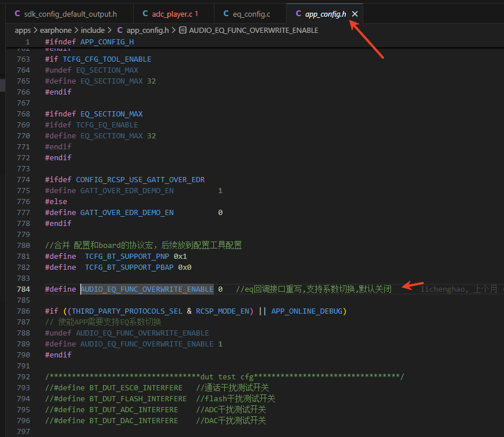504x437 pixels.
Task: Click GATT_OVER_EDR_DEMO_EN on line 777
Action: [x=127, y=212]
